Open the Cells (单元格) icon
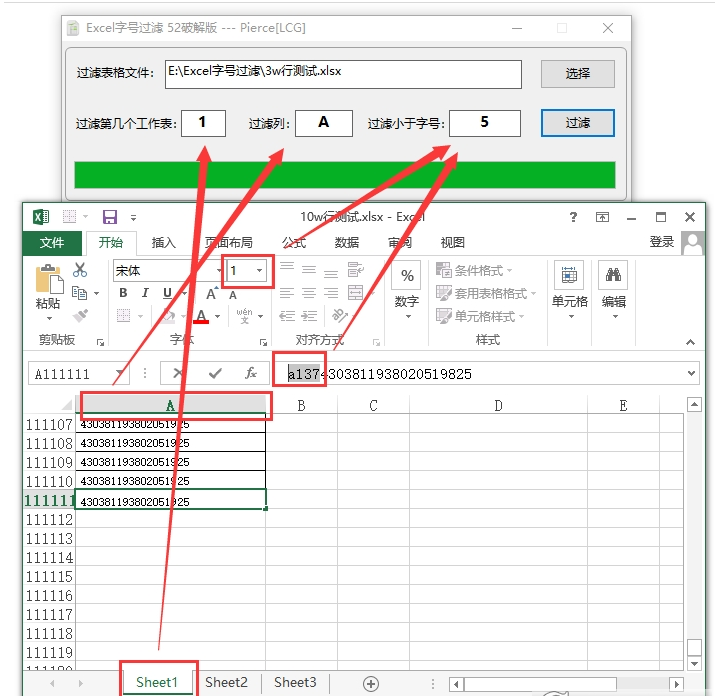This screenshot has height=696, width=715. 569,277
